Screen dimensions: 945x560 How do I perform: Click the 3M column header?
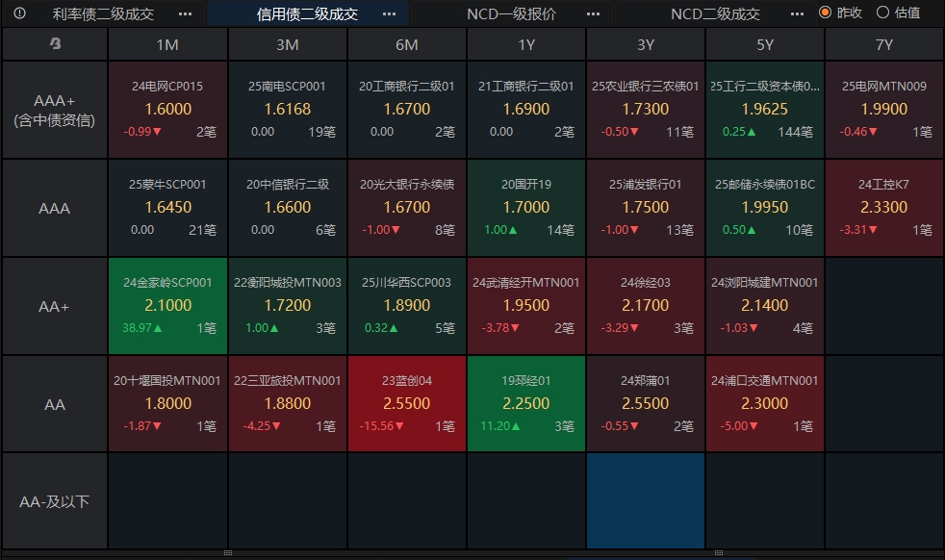coord(288,44)
